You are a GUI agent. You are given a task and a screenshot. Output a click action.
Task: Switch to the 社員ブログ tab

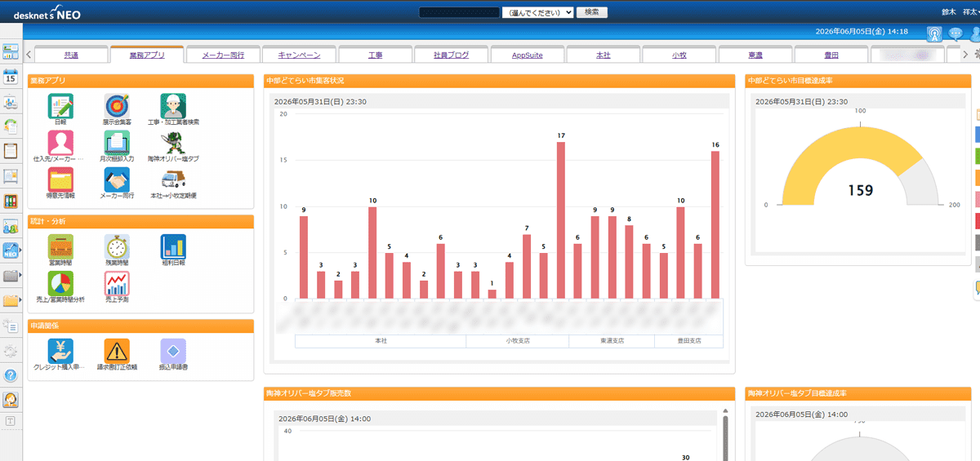(452, 55)
